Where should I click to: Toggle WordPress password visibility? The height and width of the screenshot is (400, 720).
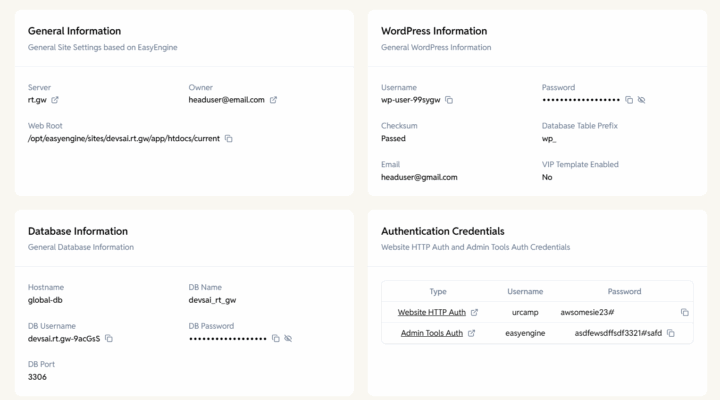(641, 100)
